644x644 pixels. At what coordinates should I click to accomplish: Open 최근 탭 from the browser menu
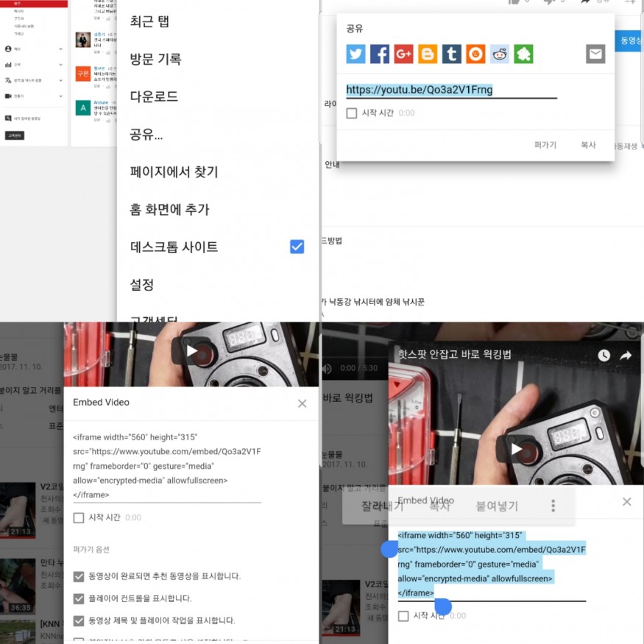[x=149, y=21]
